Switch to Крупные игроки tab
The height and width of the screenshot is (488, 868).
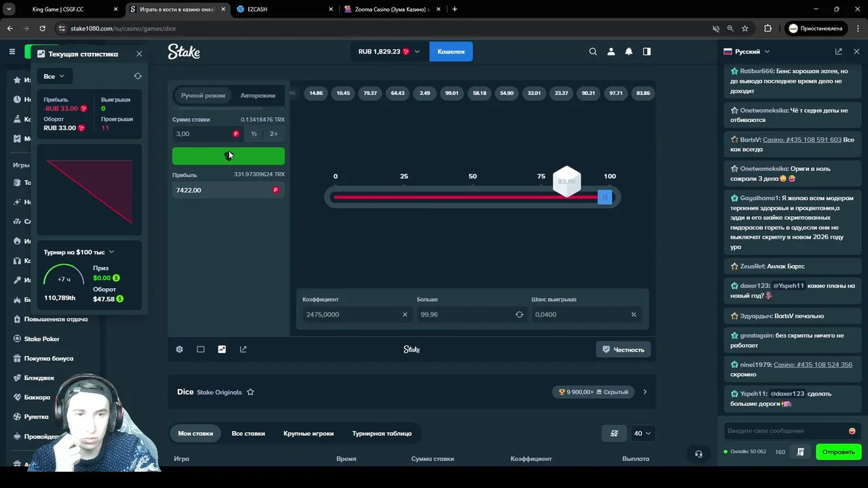pos(309,433)
